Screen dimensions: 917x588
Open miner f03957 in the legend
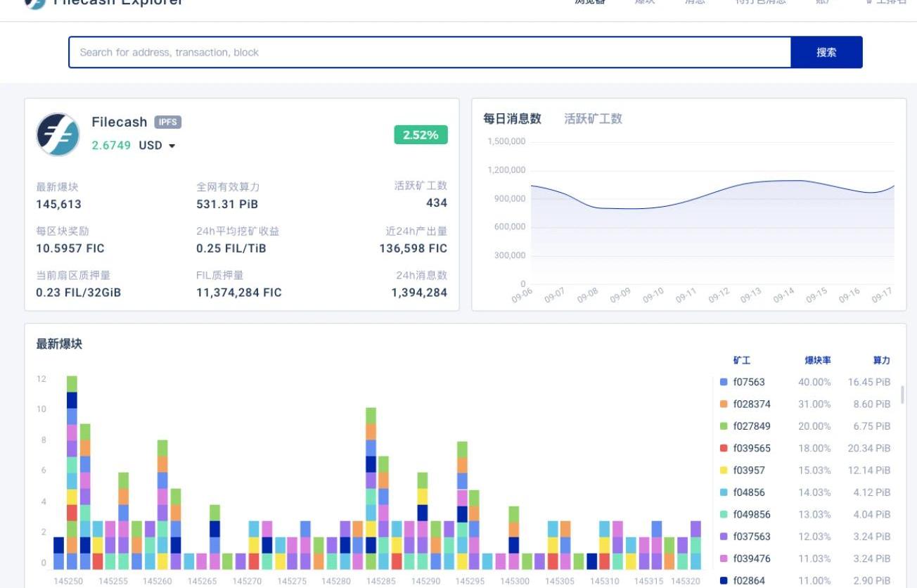pos(749,471)
